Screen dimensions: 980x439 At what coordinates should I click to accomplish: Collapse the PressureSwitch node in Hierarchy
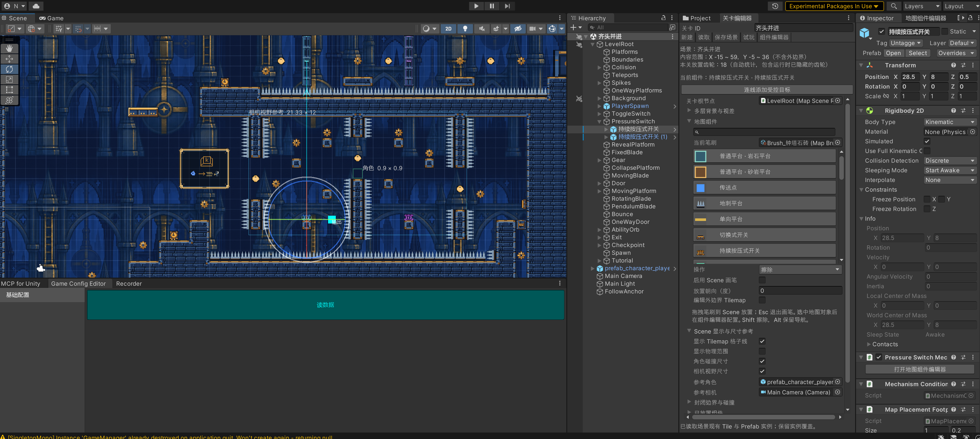pos(599,121)
